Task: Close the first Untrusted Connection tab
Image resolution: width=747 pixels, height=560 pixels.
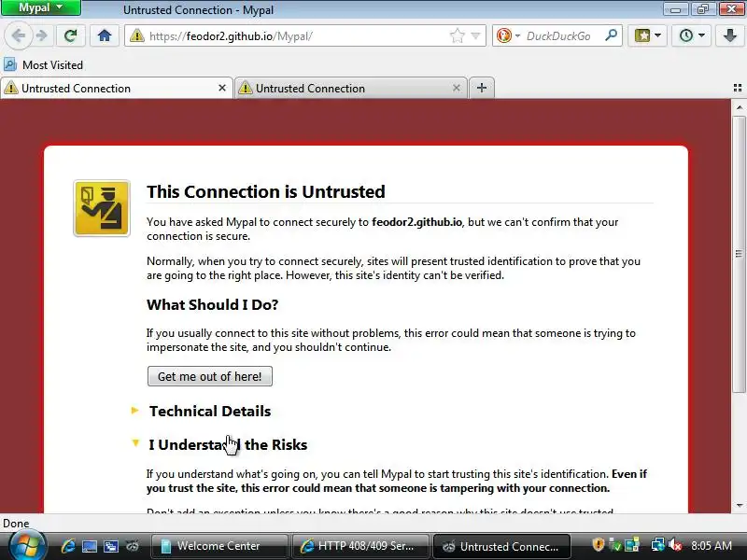Action: click(222, 88)
